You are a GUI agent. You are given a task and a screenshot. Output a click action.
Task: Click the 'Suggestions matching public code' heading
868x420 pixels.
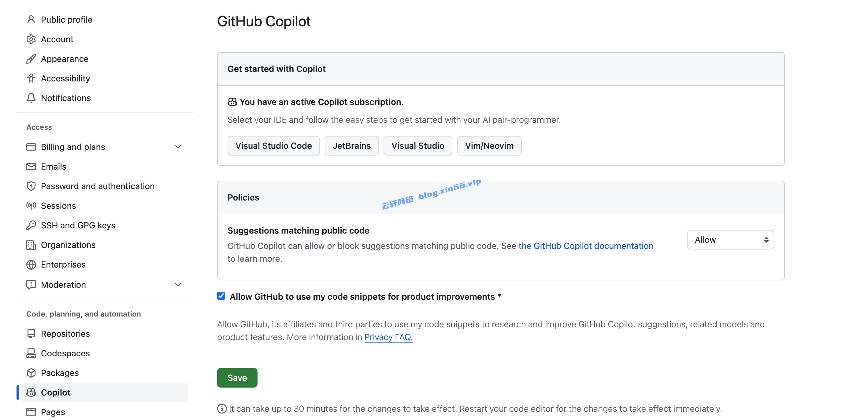(x=298, y=230)
